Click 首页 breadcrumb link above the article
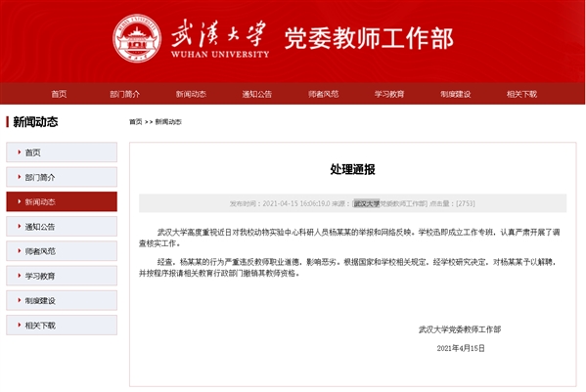Screen dimensions: 586x392 (x=136, y=122)
